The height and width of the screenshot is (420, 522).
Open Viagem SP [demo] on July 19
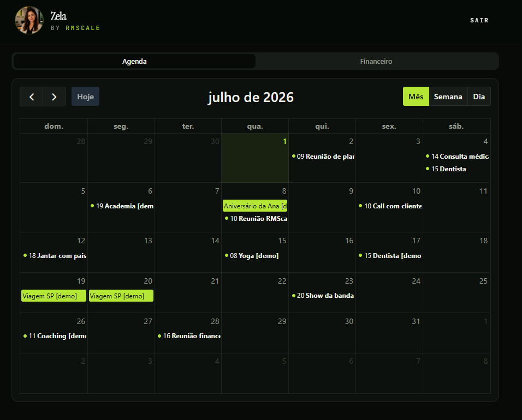point(54,296)
